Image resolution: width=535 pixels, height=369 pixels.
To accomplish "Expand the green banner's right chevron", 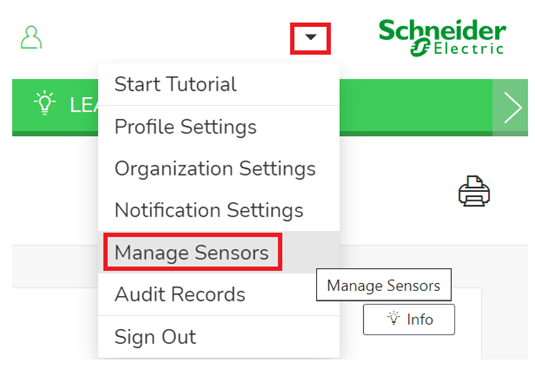I will pyautogui.click(x=511, y=107).
